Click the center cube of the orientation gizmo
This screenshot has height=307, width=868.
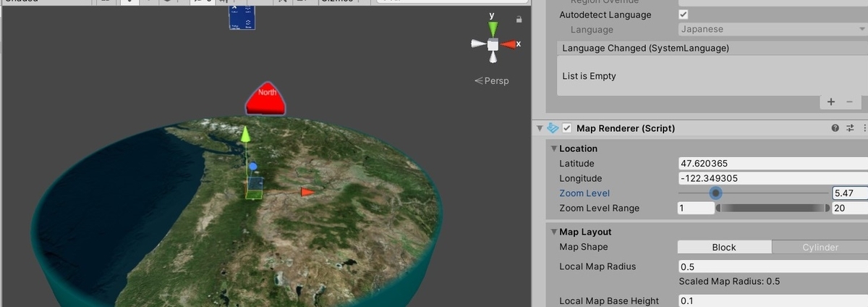pos(493,45)
